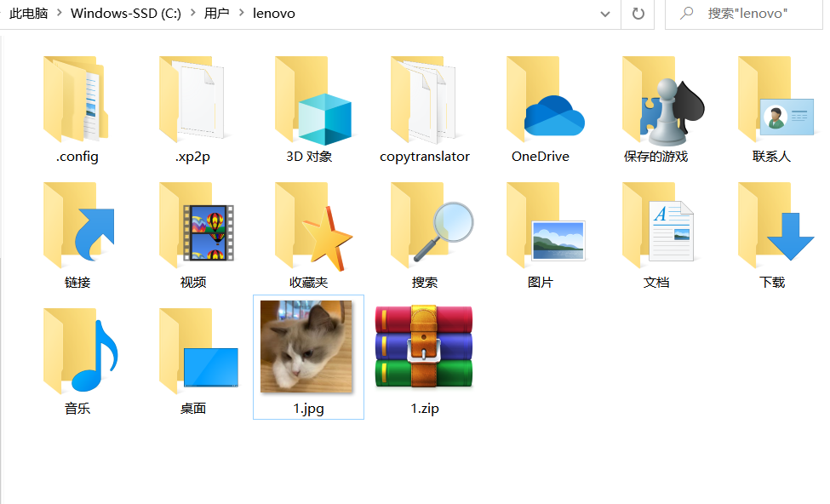Select the 音乐 music folder icon
830x504 pixels.
[x=81, y=351]
